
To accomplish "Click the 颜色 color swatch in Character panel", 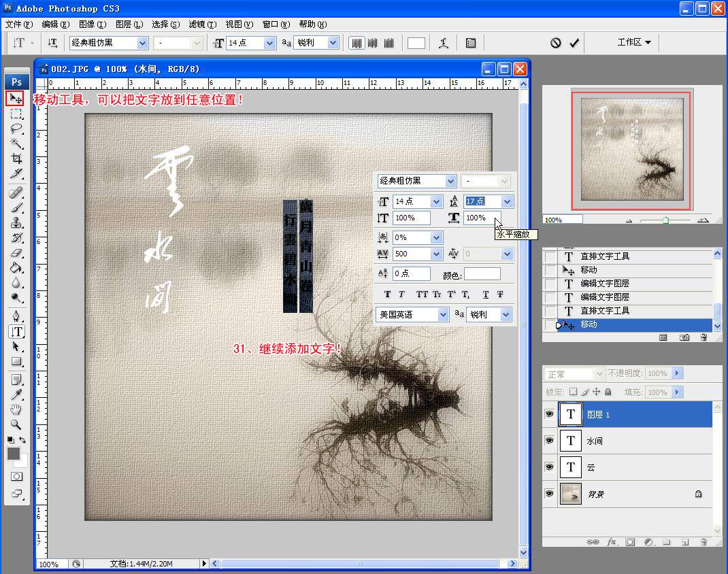I will tap(482, 274).
